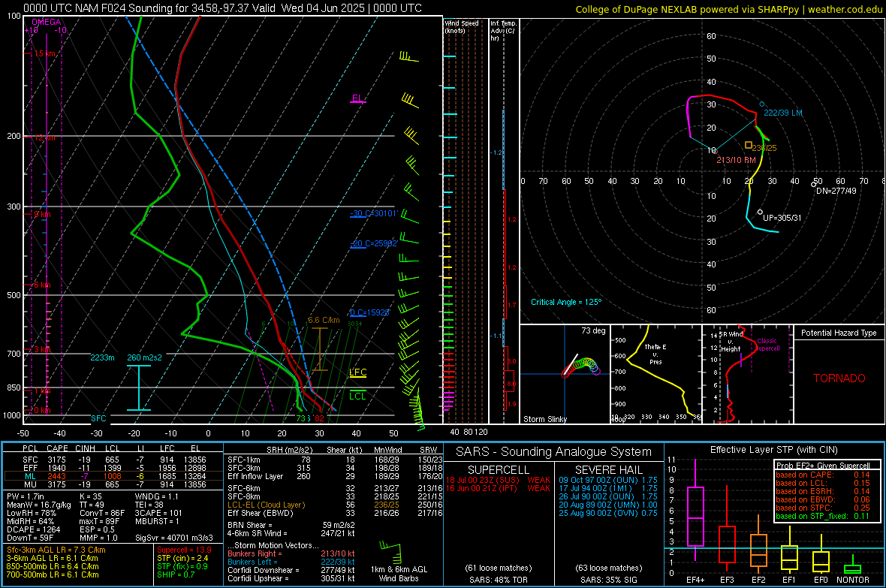The width and height of the screenshot is (886, 588).
Task: Click the yellow 'LFC' marker on the skew-T
Action: tap(357, 372)
